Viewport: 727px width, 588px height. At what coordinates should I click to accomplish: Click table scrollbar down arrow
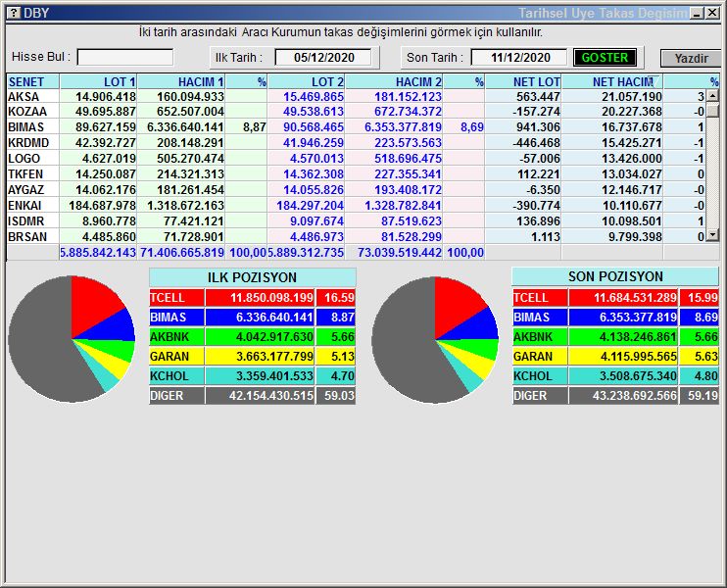click(712, 236)
